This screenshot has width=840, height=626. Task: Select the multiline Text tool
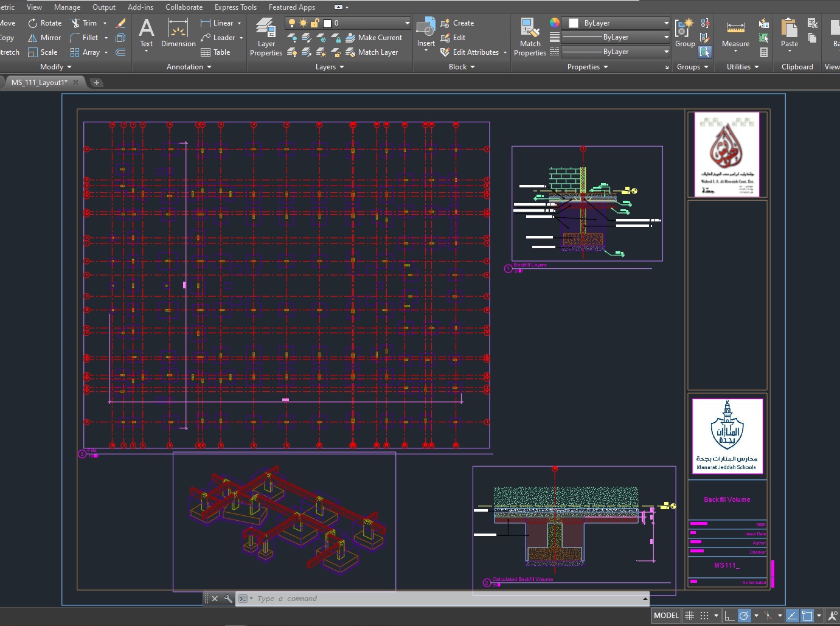pyautogui.click(x=147, y=33)
